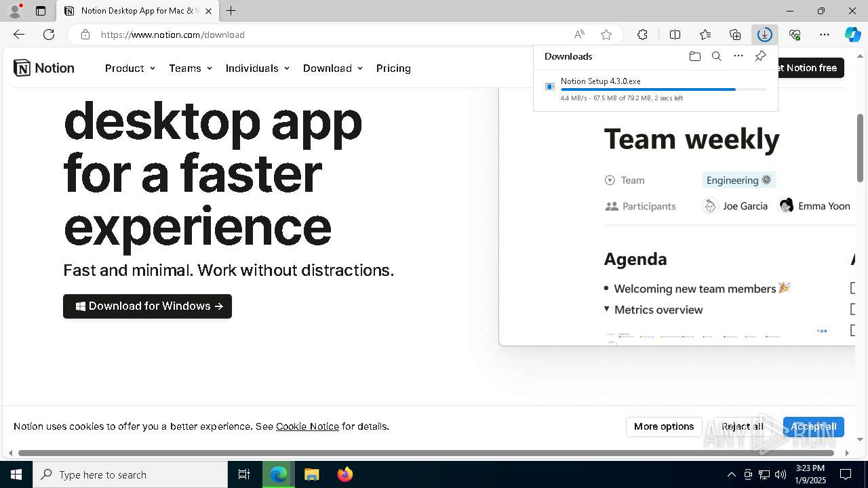Reject all cookies
This screenshot has width=868, height=488.
click(x=743, y=426)
